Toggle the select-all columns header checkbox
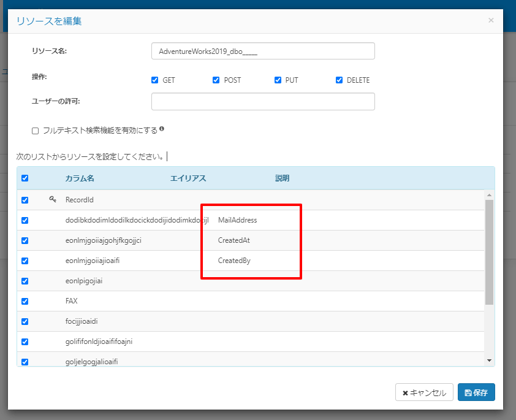The height and width of the screenshot is (420, 516). coord(25,178)
